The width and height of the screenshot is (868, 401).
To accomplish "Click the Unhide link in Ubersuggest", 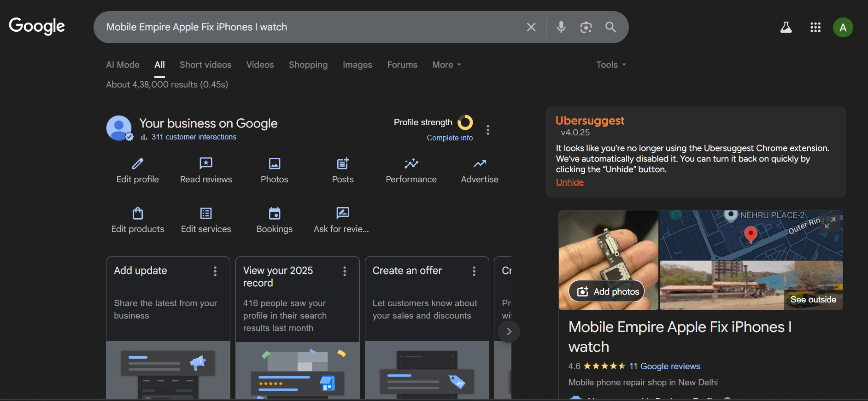I will click(569, 182).
